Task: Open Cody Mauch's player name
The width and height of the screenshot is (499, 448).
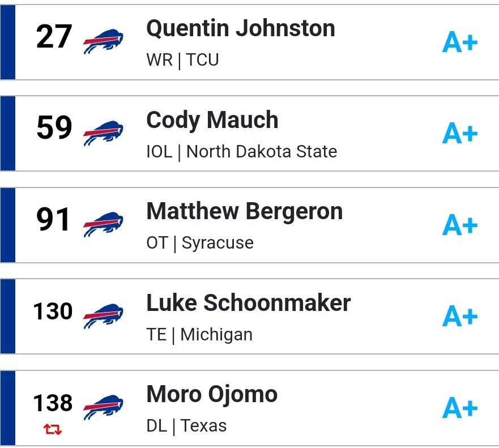Action: pyautogui.click(x=212, y=120)
